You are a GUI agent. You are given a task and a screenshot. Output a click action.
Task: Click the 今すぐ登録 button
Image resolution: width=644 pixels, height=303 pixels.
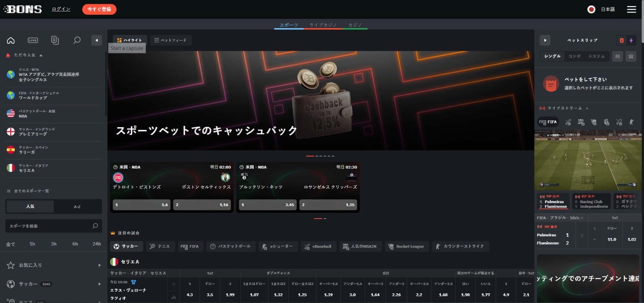tap(99, 9)
